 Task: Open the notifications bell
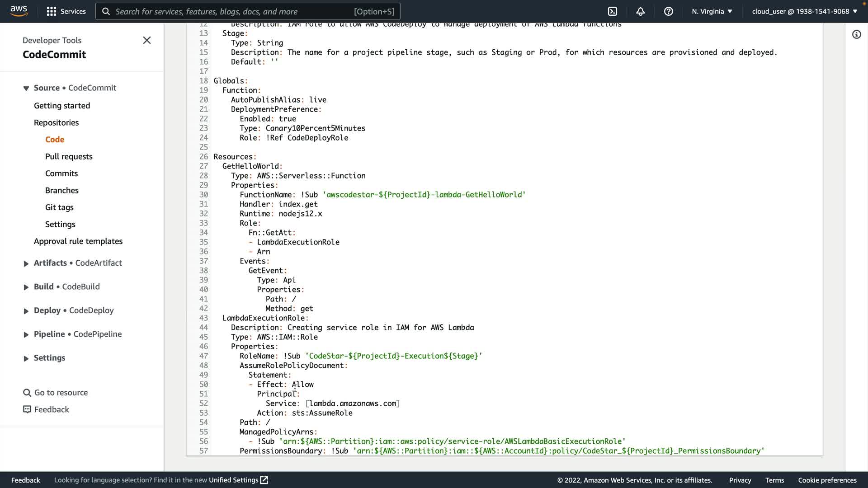pyautogui.click(x=640, y=11)
